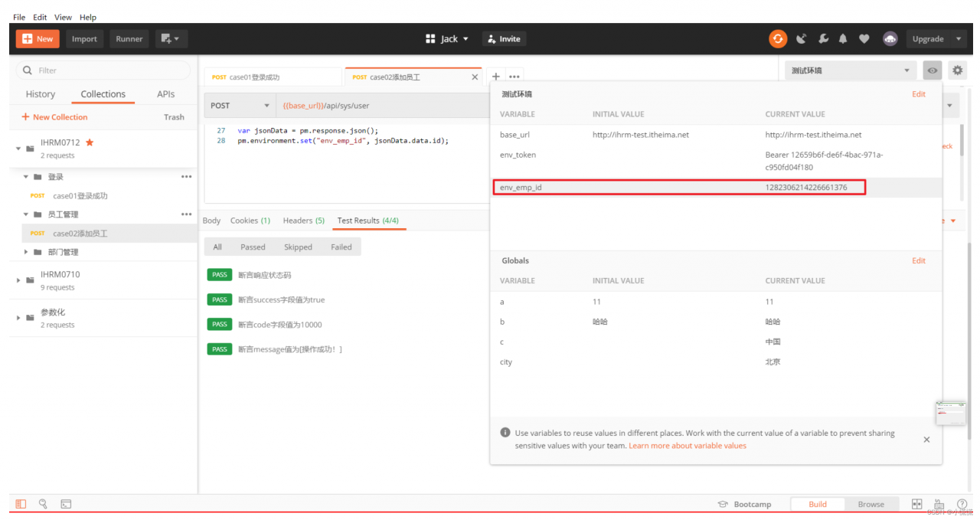Screen dimensions: 980x520
Task: Click the orange sync icon in header
Action: point(778,39)
